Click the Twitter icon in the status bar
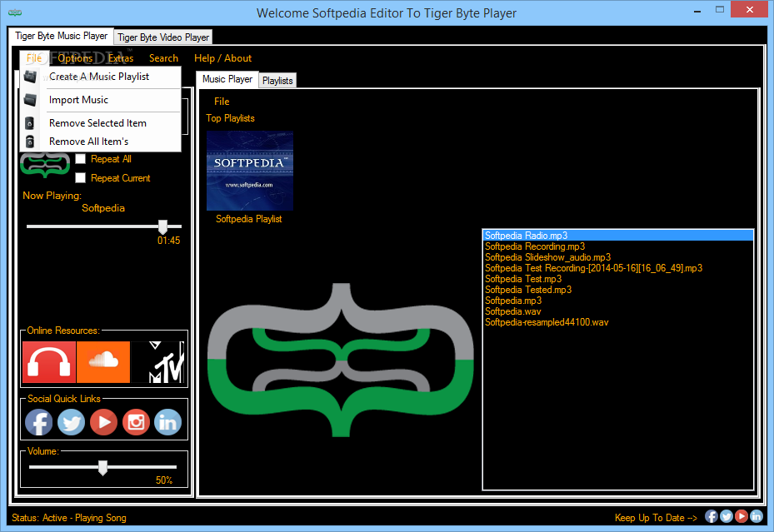The image size is (774, 532). coord(727,516)
